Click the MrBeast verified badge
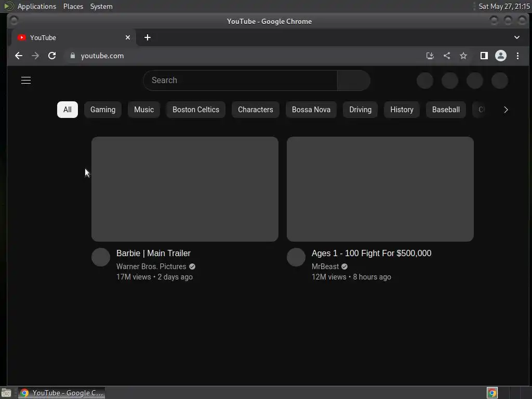The height and width of the screenshot is (399, 532). [x=344, y=267]
